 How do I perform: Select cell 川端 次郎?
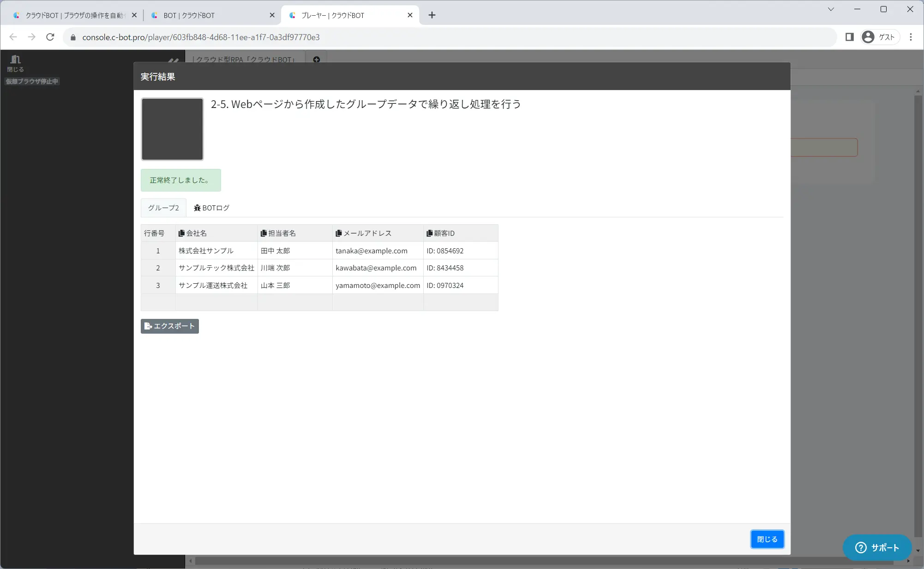click(x=295, y=268)
